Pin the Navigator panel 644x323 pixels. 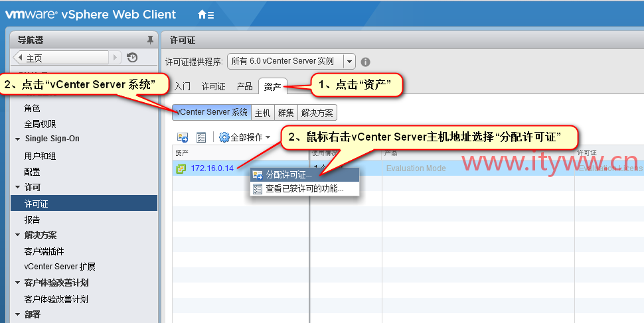tap(150, 40)
